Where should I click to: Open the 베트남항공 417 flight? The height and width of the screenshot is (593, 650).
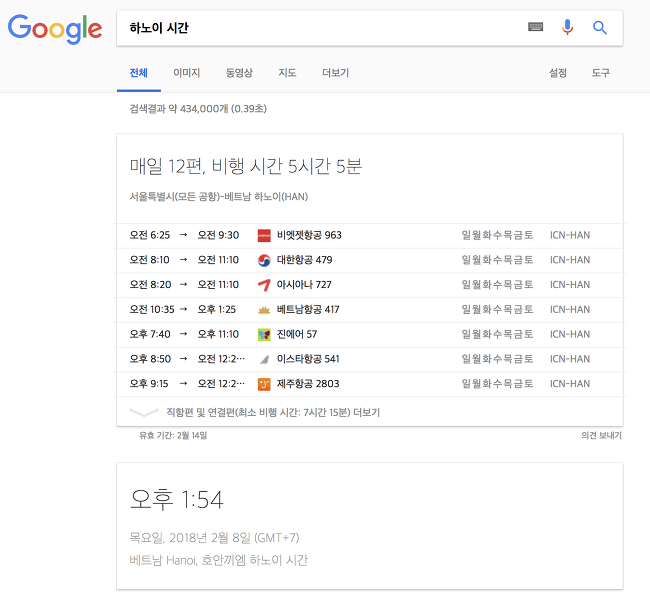pos(308,310)
